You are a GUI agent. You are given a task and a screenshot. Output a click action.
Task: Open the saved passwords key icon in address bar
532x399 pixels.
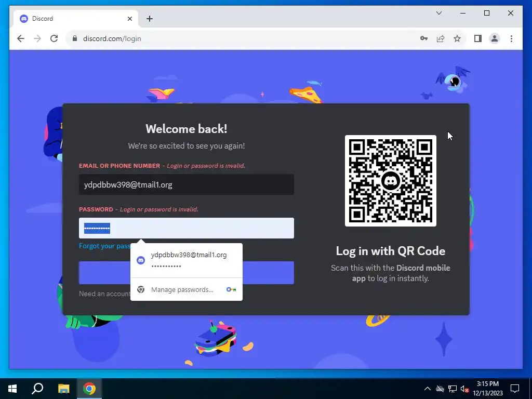pyautogui.click(x=424, y=38)
